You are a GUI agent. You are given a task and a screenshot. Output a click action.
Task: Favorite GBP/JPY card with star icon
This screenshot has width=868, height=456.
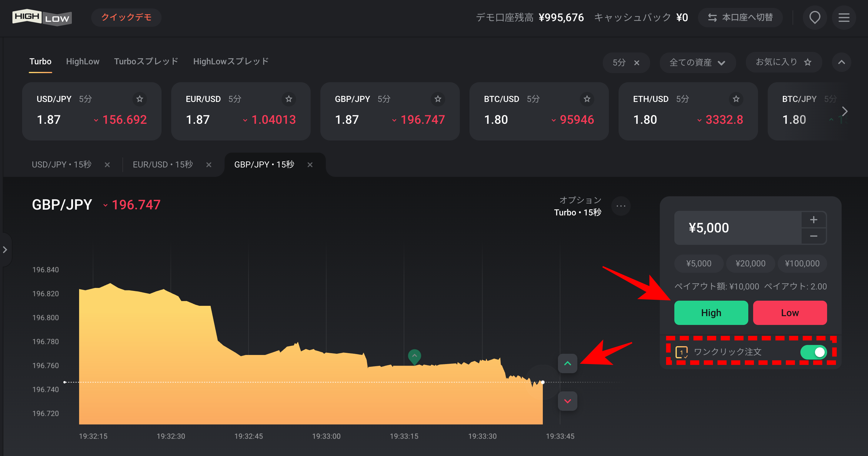click(x=438, y=99)
